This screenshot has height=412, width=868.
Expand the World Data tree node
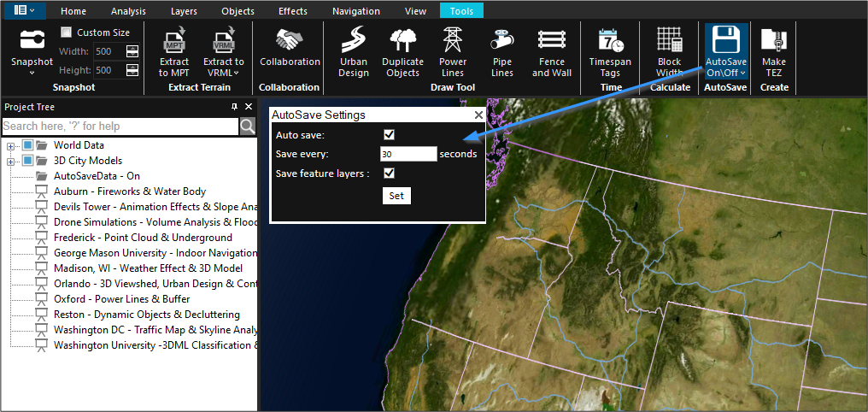click(x=11, y=145)
